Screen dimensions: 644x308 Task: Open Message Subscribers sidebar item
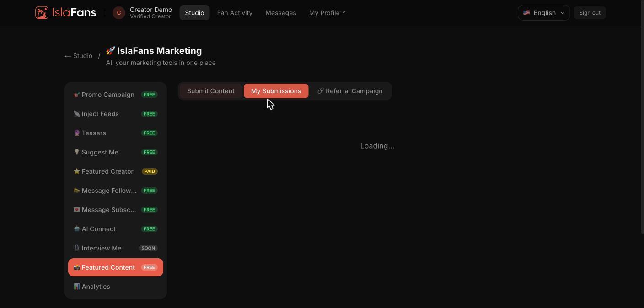point(116,210)
